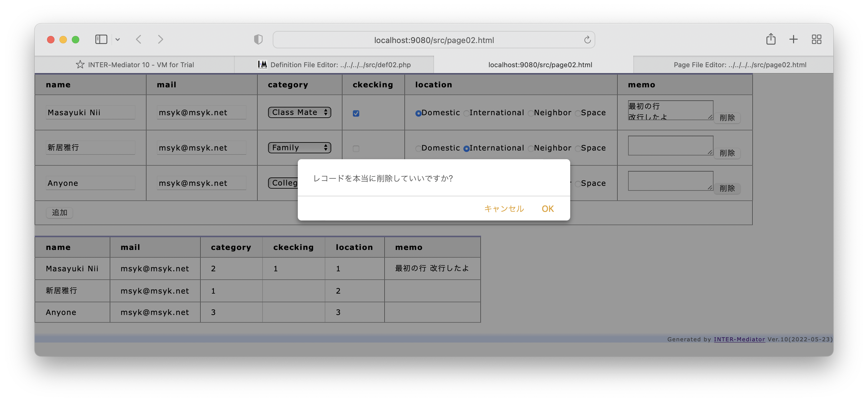This screenshot has height=402, width=868.
Task: Open the INTER-Mediator footer link
Action: (x=739, y=339)
